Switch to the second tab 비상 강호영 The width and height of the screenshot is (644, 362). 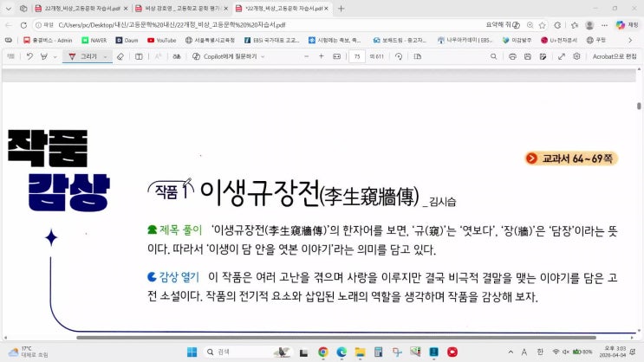tap(178, 8)
